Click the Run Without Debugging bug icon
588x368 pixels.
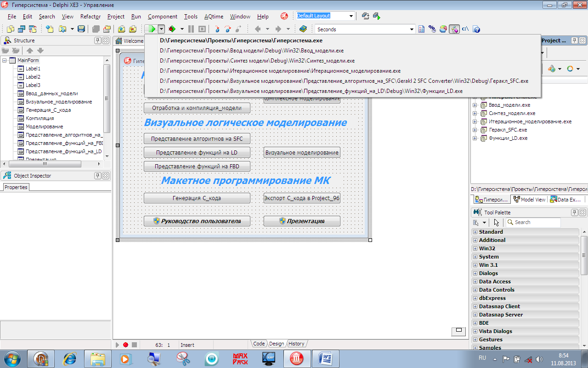tap(172, 29)
